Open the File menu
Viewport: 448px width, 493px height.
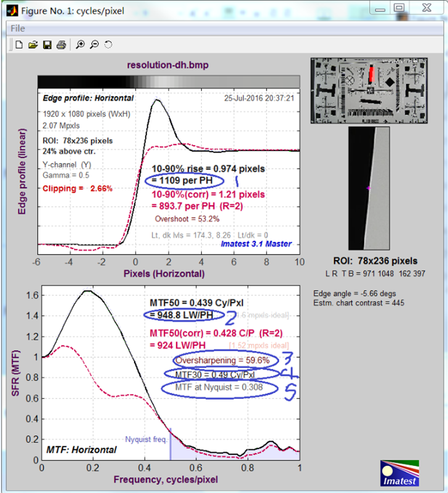(x=18, y=29)
